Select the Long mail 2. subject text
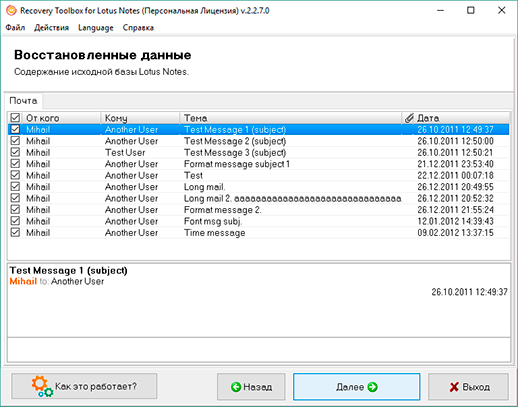The width and height of the screenshot is (518, 407). (292, 198)
